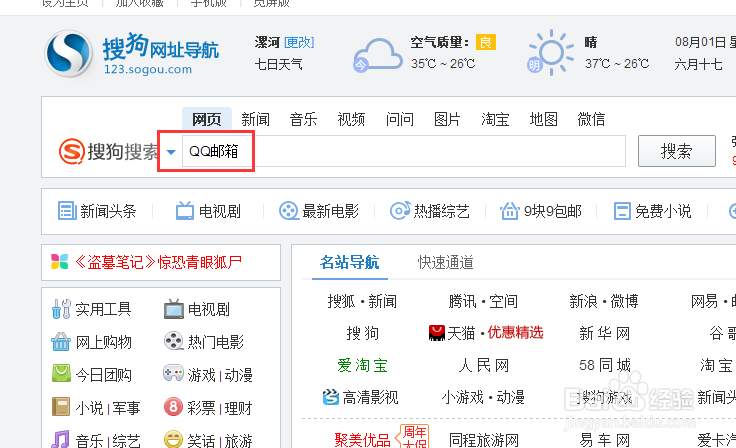736x448 pixels.
Task: Click the 网上购物 basket icon
Action: (61, 342)
